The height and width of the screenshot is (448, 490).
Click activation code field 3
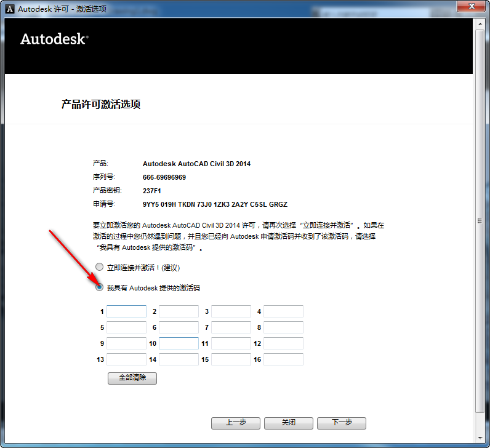(x=231, y=311)
